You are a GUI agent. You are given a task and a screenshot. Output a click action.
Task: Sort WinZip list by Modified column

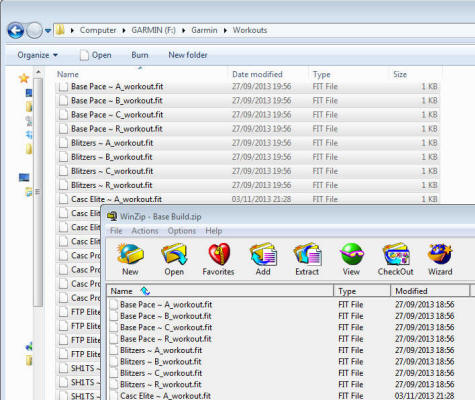430,291
